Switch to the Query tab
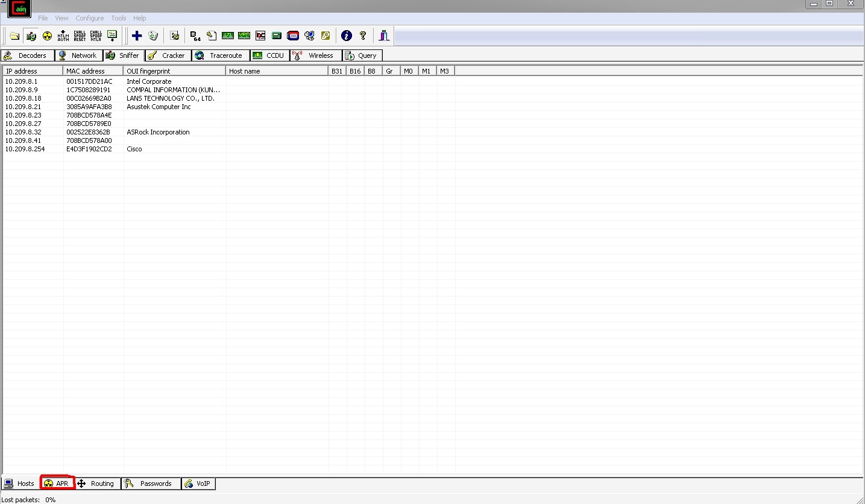 (x=362, y=55)
